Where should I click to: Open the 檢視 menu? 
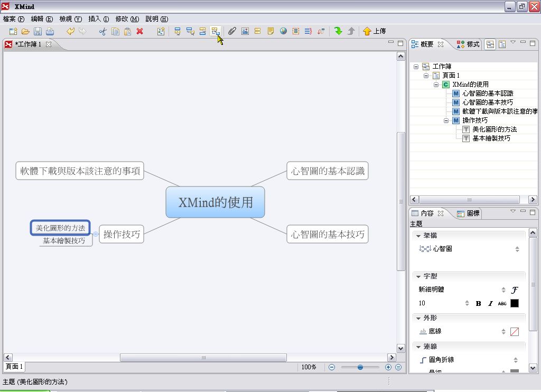tap(70, 19)
